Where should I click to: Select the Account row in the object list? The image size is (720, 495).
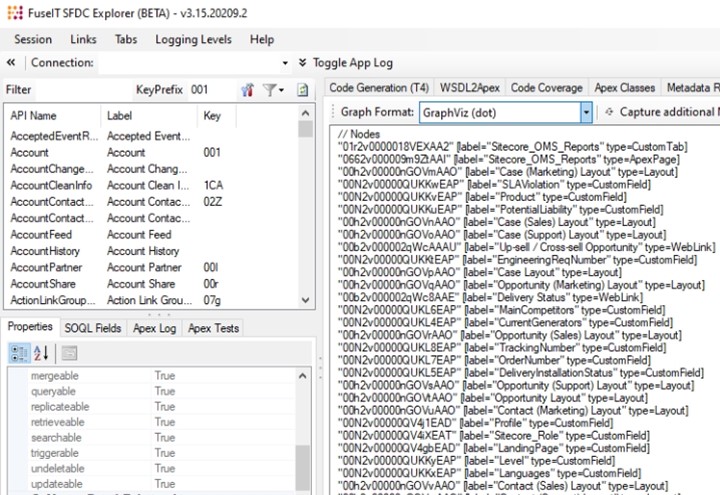[x=152, y=152]
